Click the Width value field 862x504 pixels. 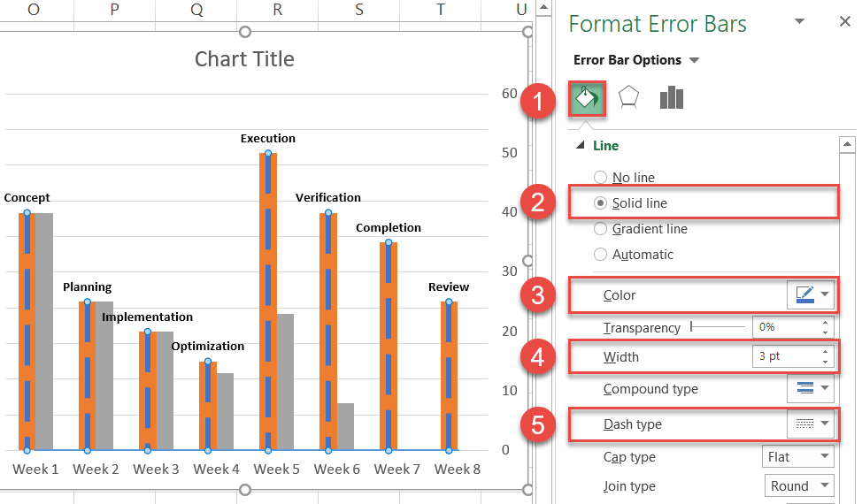pyautogui.click(x=787, y=356)
